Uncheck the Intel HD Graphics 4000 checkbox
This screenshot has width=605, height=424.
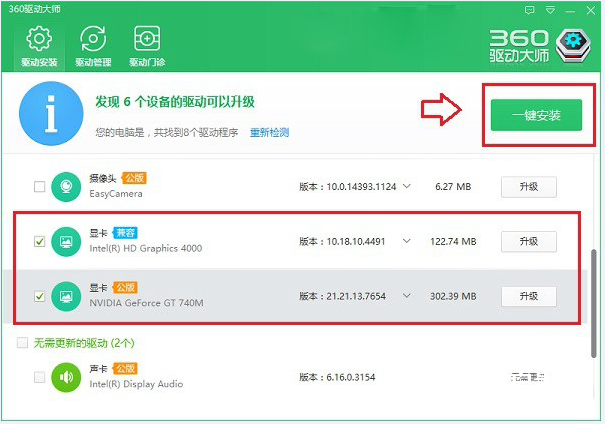[x=39, y=242]
